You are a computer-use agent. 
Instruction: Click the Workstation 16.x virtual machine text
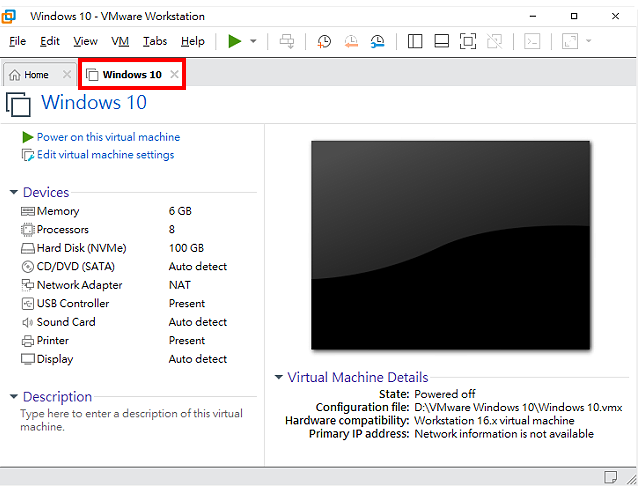coord(494,420)
